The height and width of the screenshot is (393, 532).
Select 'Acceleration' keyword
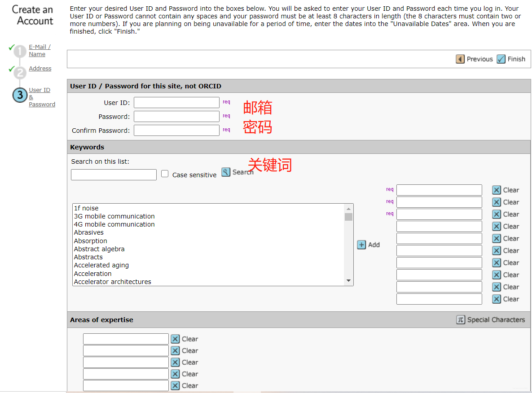(92, 274)
